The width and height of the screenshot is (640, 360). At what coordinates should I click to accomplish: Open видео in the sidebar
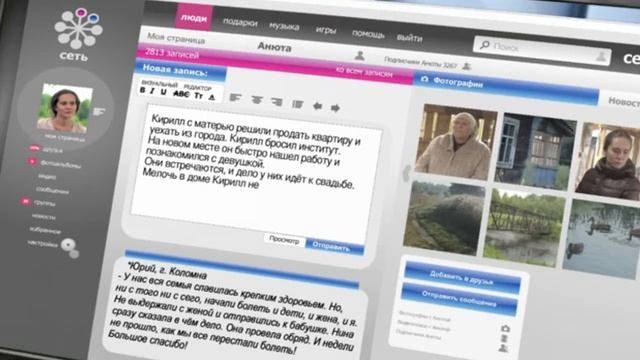[x=47, y=176]
